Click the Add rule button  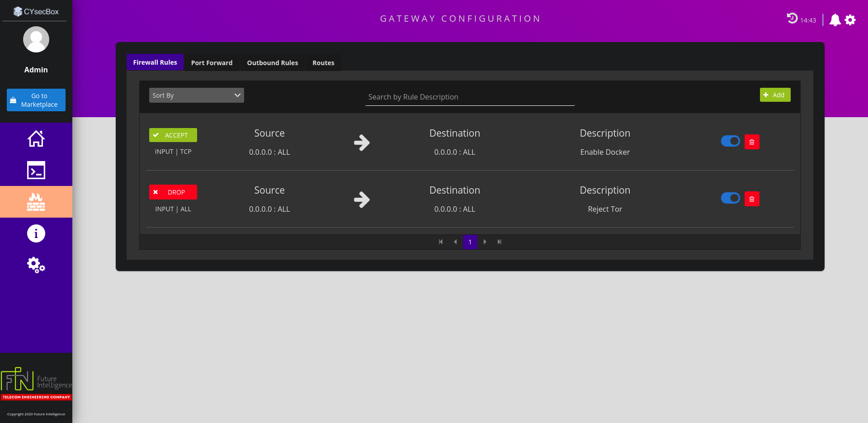pos(775,95)
